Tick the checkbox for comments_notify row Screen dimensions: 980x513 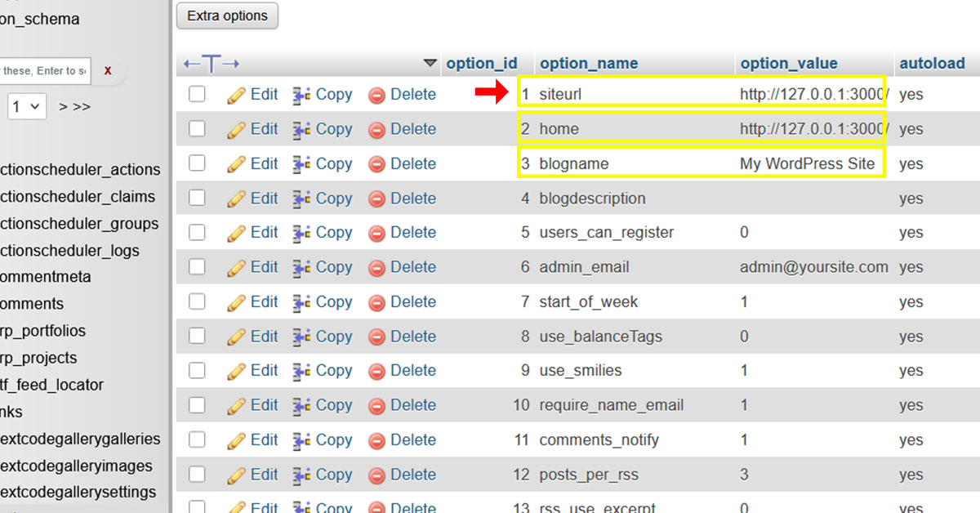(x=197, y=439)
